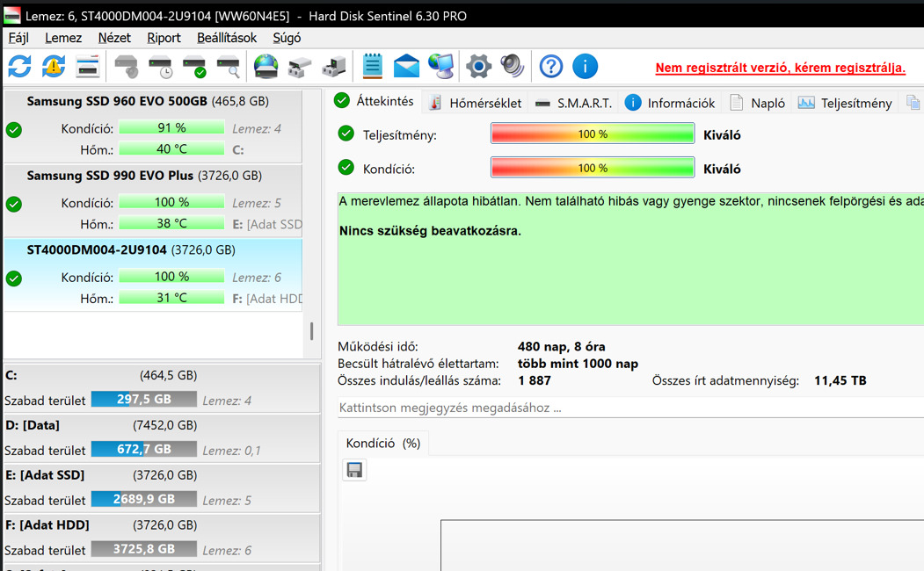Open the Nézet menu
The image size is (924, 571).
tap(114, 38)
